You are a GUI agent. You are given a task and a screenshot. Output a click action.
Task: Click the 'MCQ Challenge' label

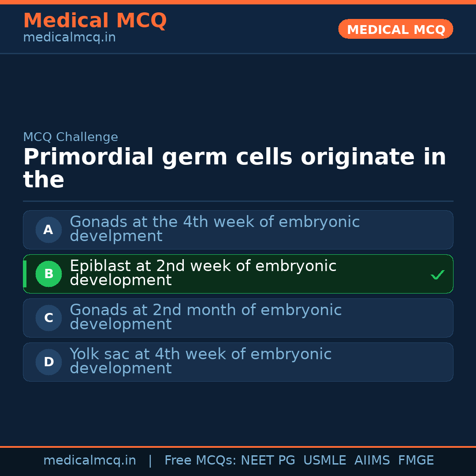(71, 137)
